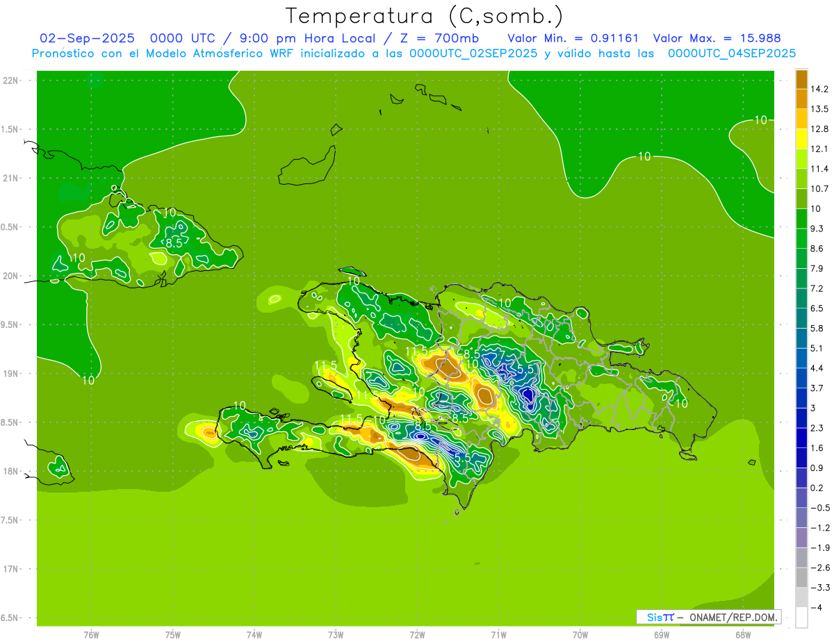Pick the yellow swatch between 12.1 and 12.8
The width and height of the screenshot is (834, 644).
[x=801, y=139]
